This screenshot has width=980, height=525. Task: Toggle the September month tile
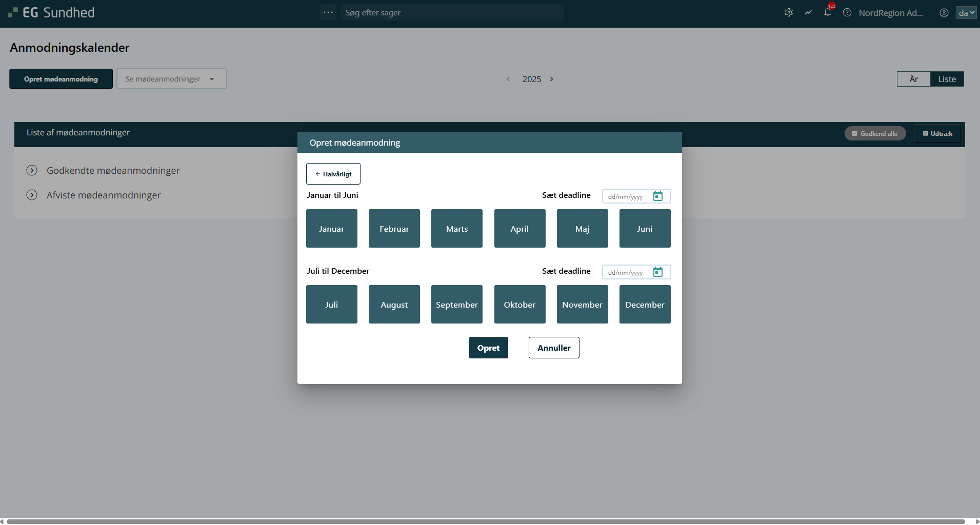[x=457, y=305]
